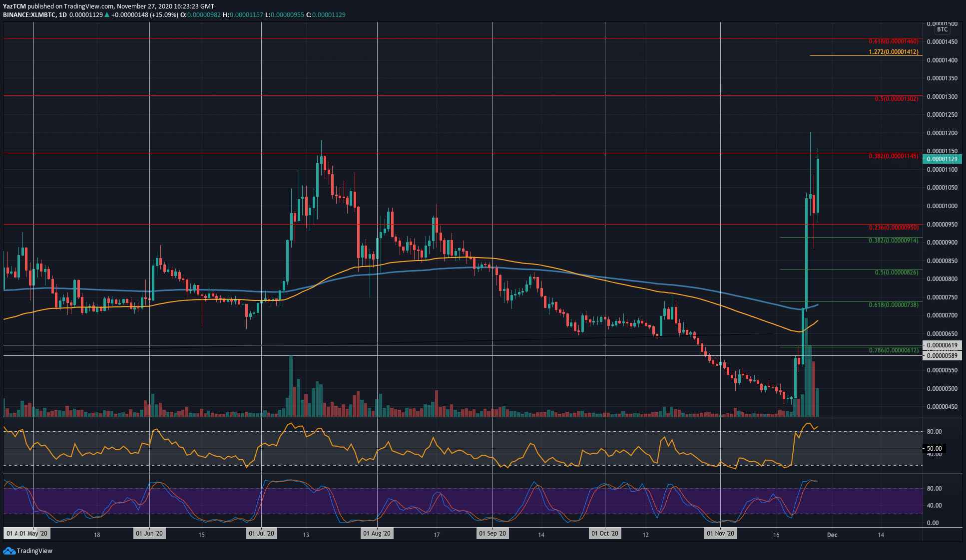Select the 0.382 label 0.00001145

[x=894, y=157]
